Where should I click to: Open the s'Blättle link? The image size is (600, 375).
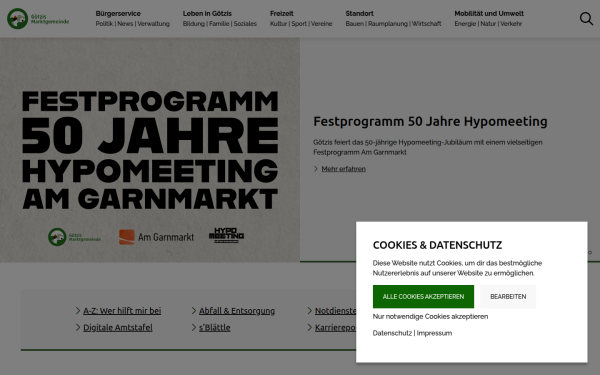coord(214,328)
